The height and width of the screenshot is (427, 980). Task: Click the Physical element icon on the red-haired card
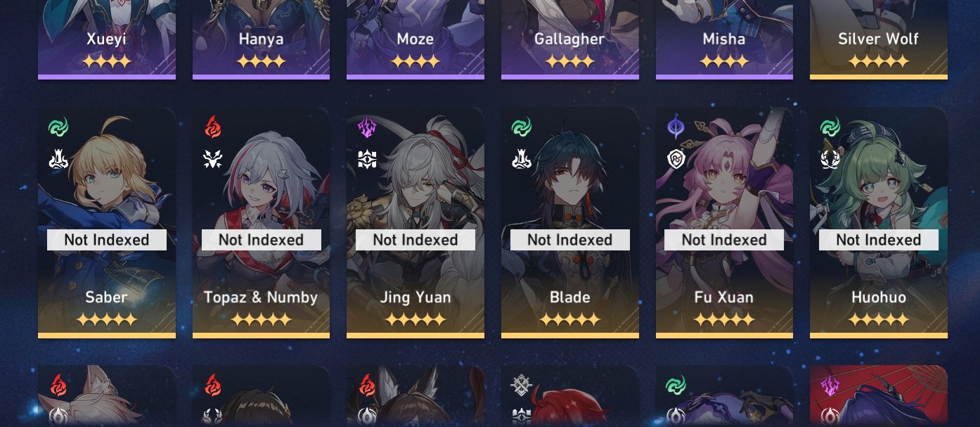522,385
